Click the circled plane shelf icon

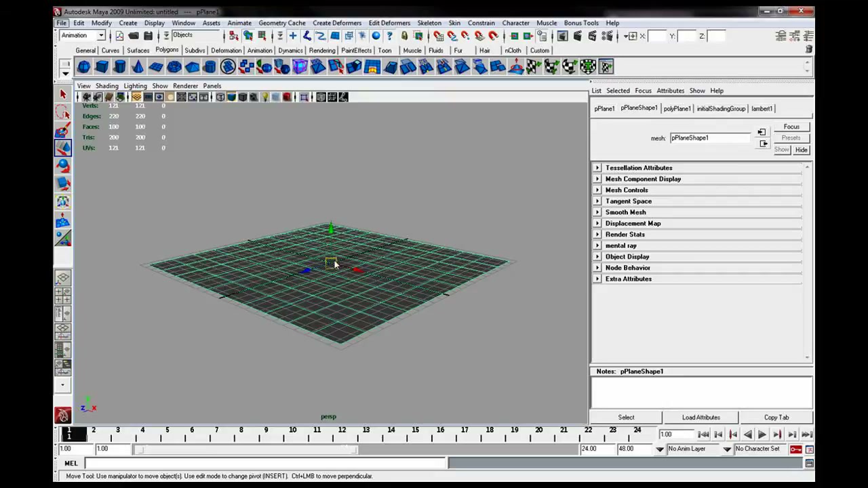point(228,66)
